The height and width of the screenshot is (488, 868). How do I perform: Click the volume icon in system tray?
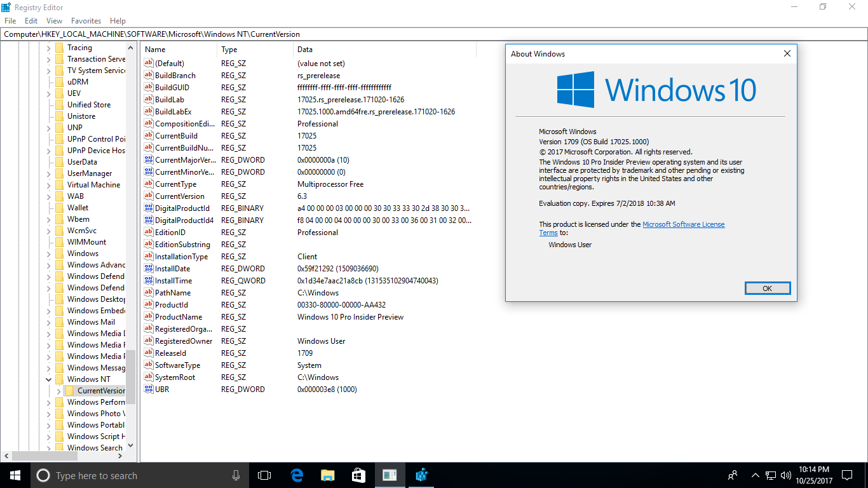(786, 475)
